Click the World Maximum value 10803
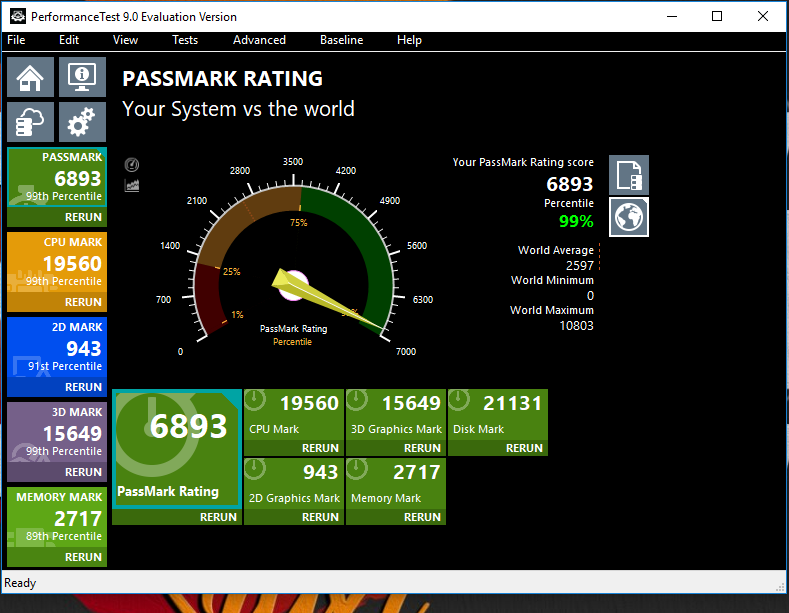This screenshot has height=613, width=789. tap(577, 326)
